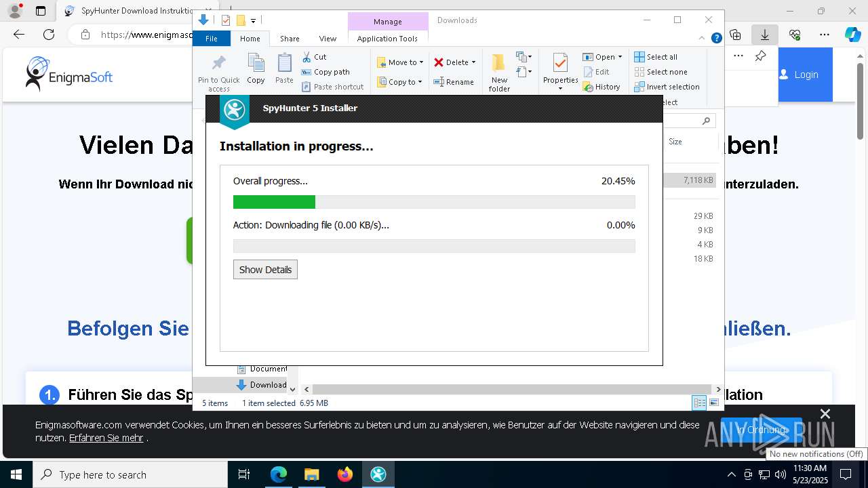Image resolution: width=868 pixels, height=488 pixels.
Task: Click the Explorer horizontal scrollbar
Action: pos(512,389)
